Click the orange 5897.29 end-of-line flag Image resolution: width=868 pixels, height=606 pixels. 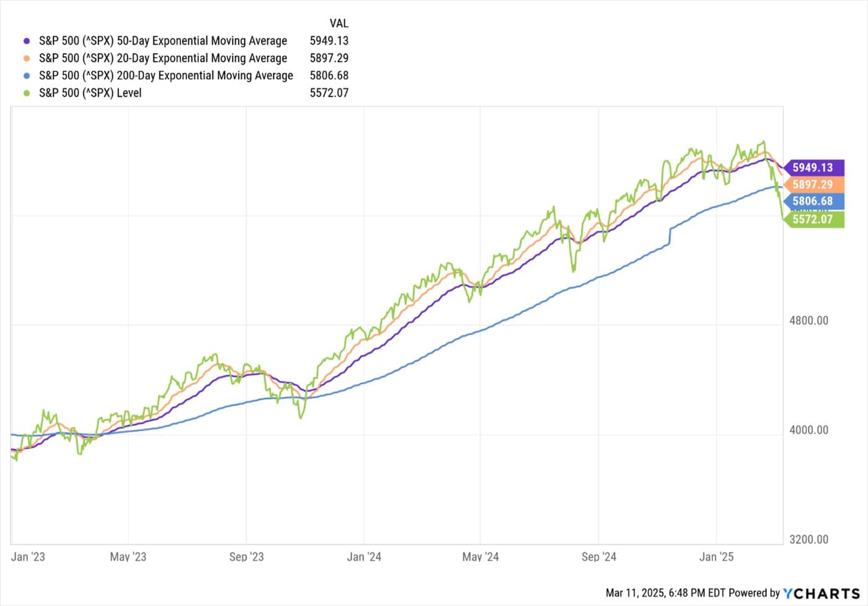[814, 184]
